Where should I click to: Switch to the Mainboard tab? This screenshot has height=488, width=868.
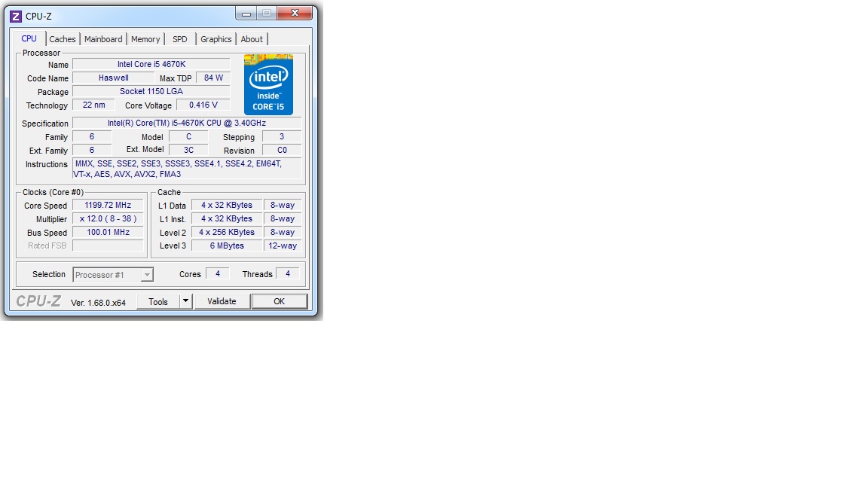(x=103, y=39)
